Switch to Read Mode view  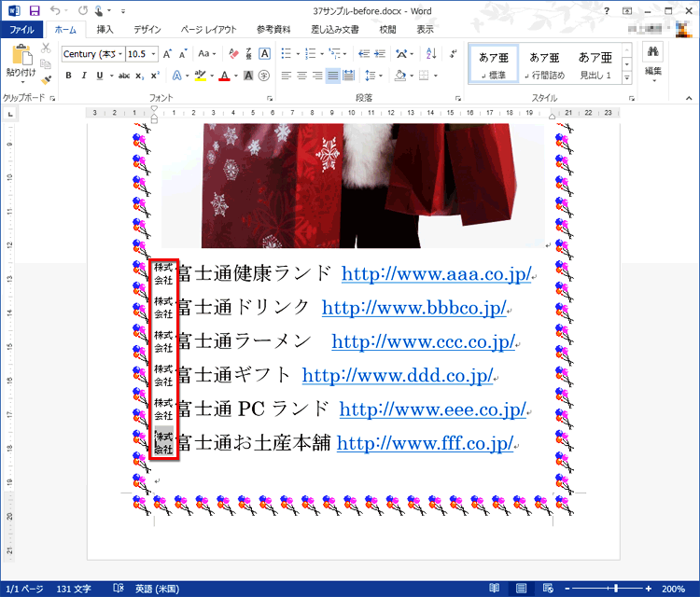coord(494,588)
